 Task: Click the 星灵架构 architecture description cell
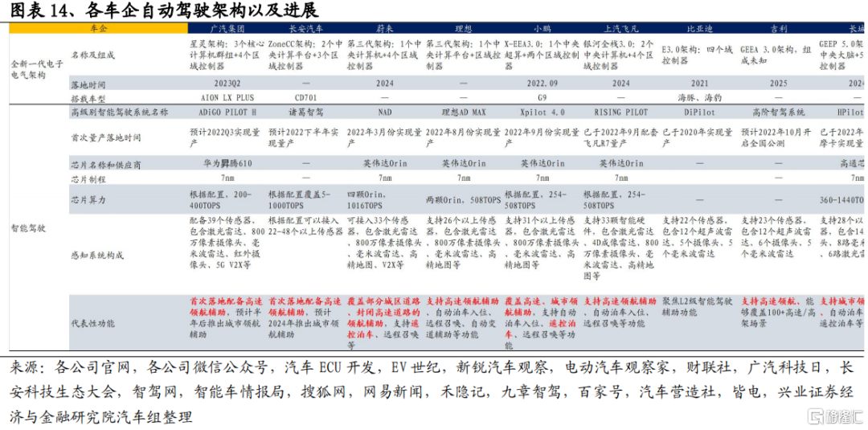(x=227, y=55)
